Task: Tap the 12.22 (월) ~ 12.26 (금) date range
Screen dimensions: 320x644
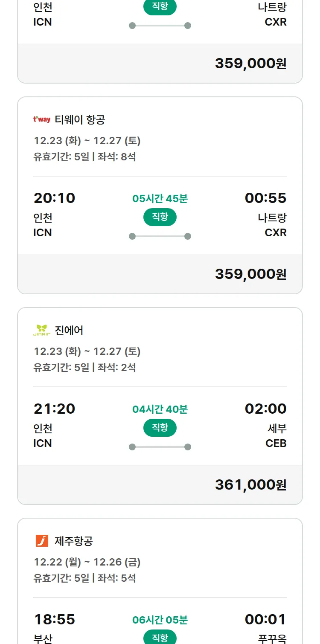Action: coord(87,562)
